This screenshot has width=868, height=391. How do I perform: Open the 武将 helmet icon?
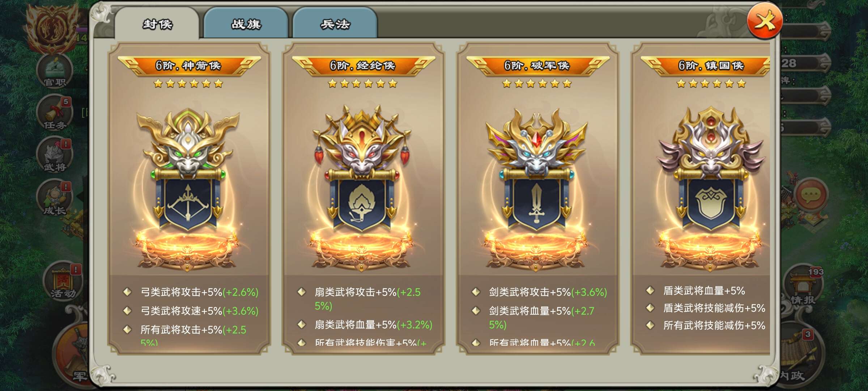point(55,155)
